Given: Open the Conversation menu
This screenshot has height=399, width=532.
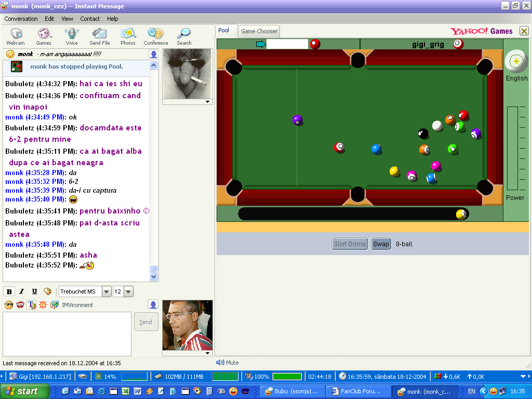Looking at the screenshot, I should (21, 19).
